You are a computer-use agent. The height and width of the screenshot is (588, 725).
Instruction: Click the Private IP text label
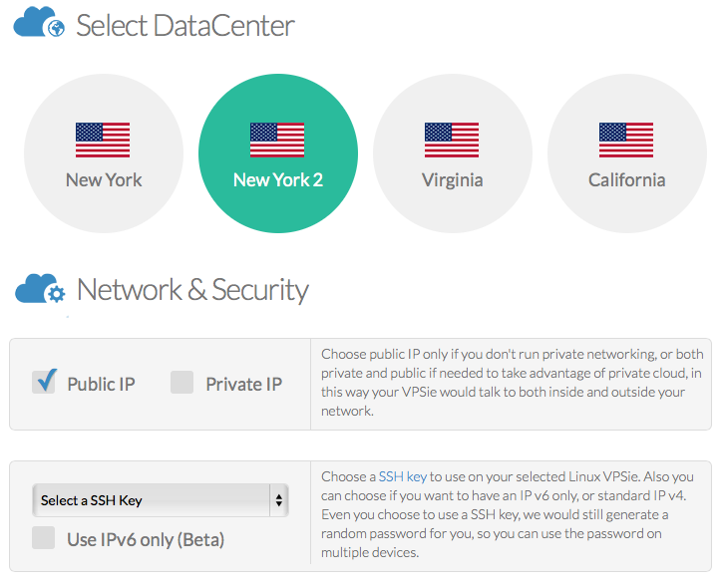click(243, 385)
